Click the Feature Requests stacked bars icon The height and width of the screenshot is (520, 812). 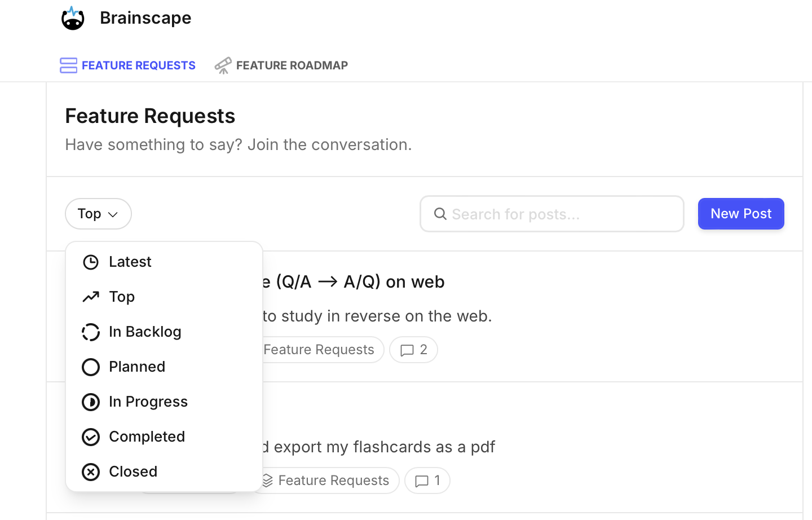pos(68,65)
